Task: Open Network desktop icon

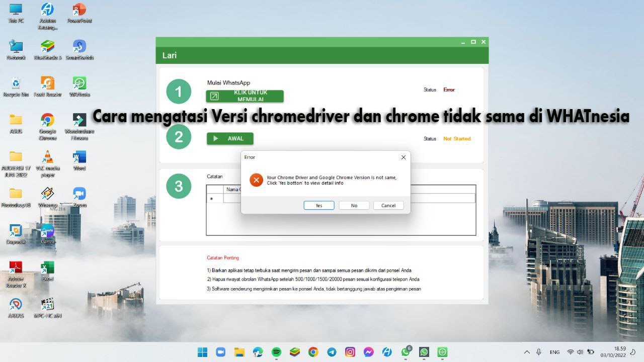Action: pyautogui.click(x=16, y=50)
